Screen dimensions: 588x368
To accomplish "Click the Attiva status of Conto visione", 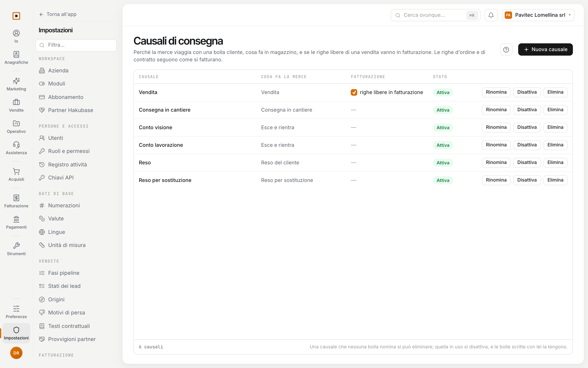I will [443, 128].
